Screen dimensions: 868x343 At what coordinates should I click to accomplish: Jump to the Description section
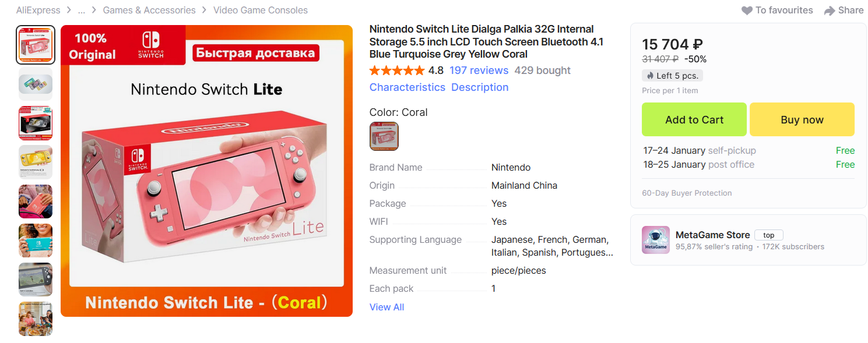480,87
